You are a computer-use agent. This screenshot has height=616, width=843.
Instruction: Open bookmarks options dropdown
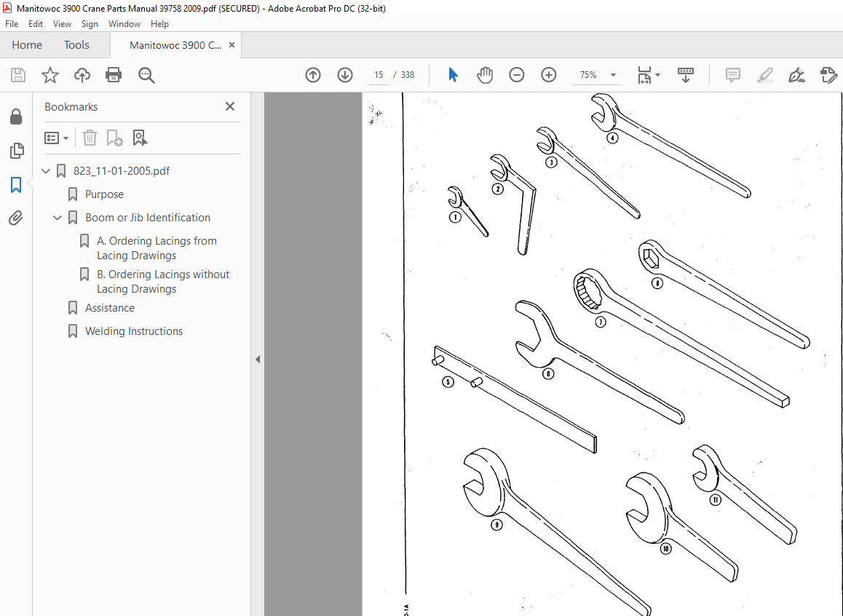tap(56, 138)
